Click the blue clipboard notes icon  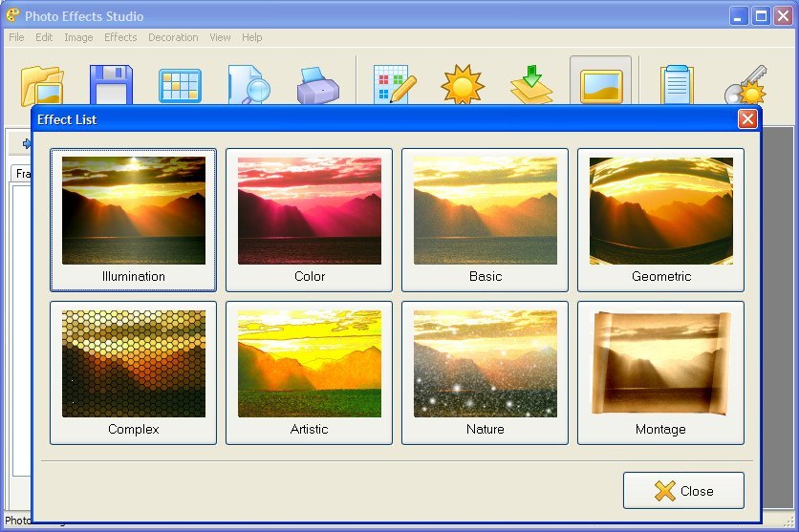677,84
